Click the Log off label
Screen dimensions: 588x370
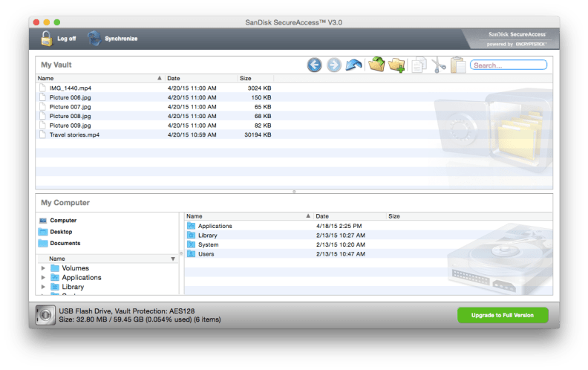pyautogui.click(x=66, y=39)
